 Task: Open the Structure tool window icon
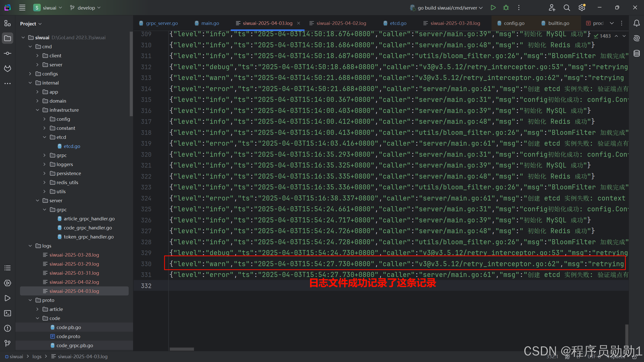(x=8, y=23)
